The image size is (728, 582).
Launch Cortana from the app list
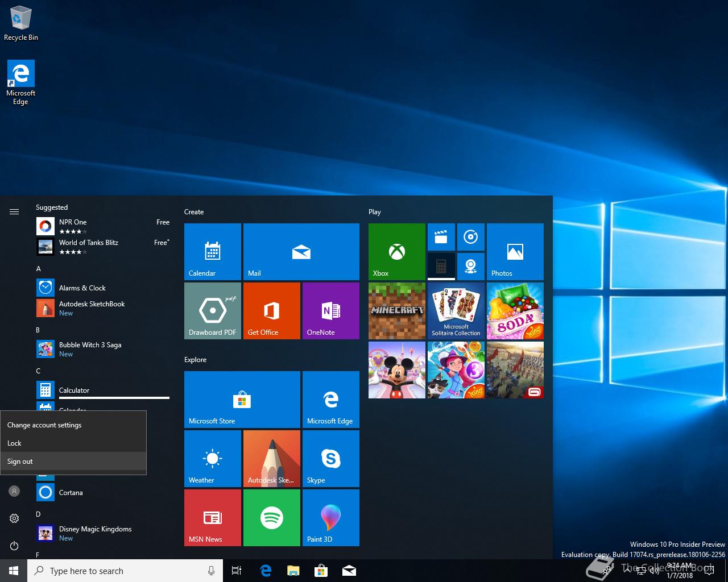(102, 492)
